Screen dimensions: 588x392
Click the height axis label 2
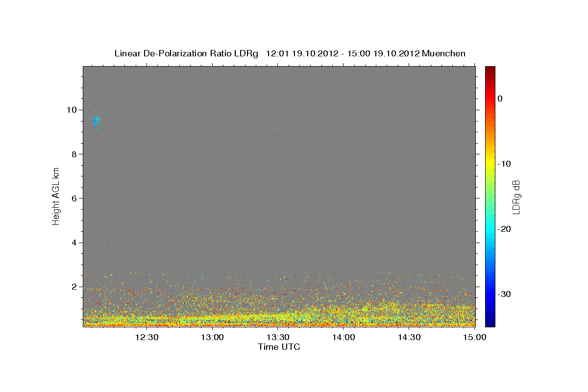coord(74,287)
